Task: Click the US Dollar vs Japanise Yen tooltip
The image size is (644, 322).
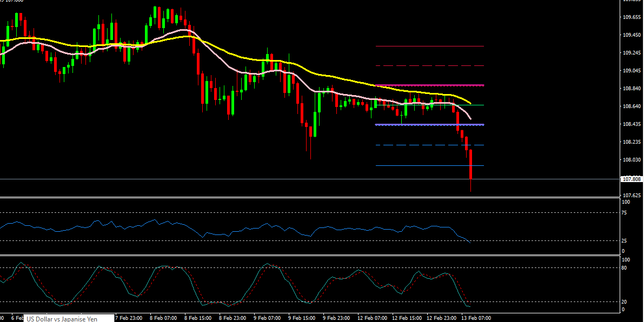Action: [69, 318]
